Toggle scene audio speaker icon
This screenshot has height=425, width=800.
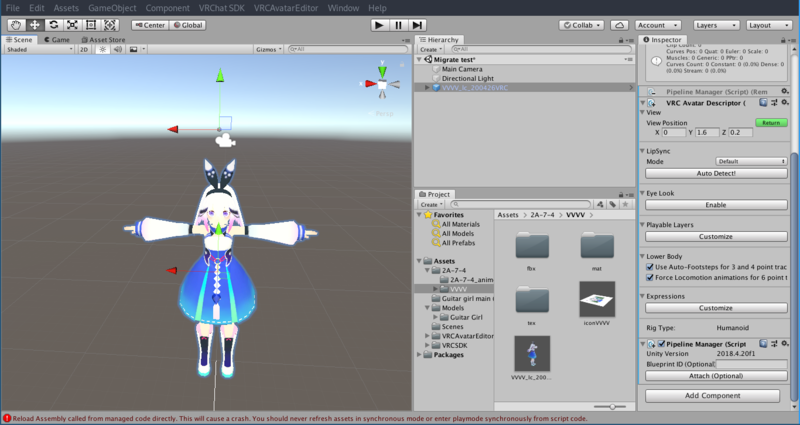[118, 49]
